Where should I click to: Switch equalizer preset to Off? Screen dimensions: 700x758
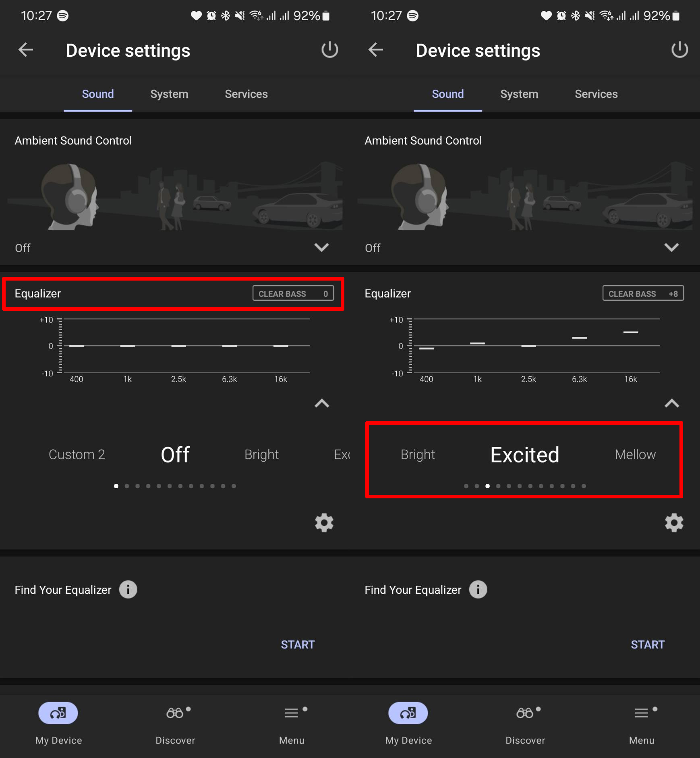pos(175,454)
